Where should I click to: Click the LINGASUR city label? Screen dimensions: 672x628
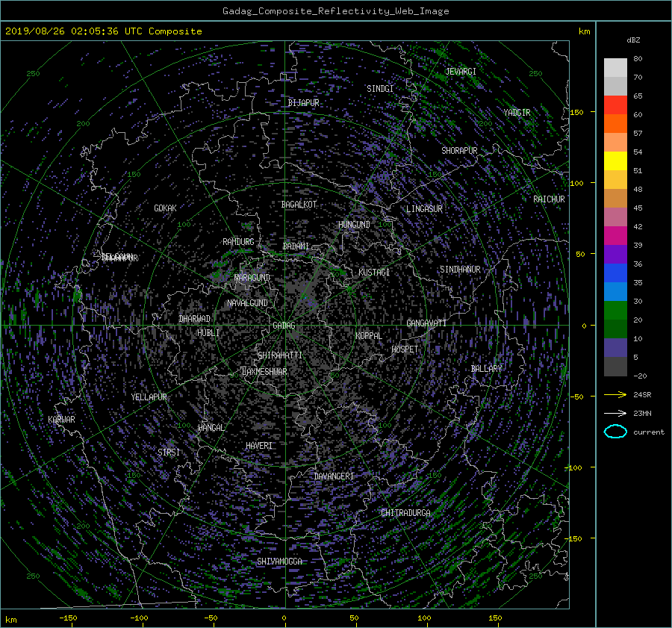pos(424,209)
